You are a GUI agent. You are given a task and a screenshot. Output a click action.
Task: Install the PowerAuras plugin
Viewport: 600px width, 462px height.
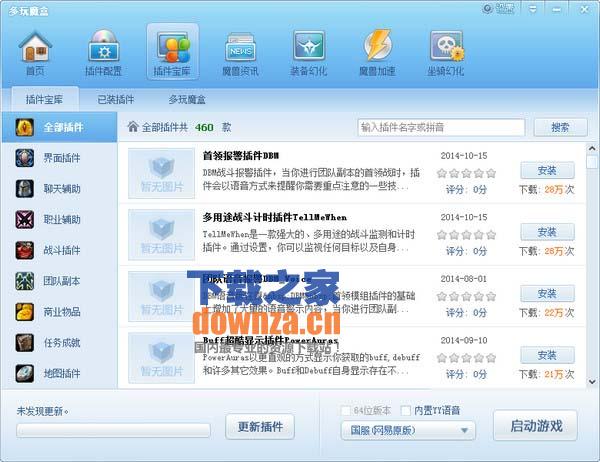[x=547, y=355]
